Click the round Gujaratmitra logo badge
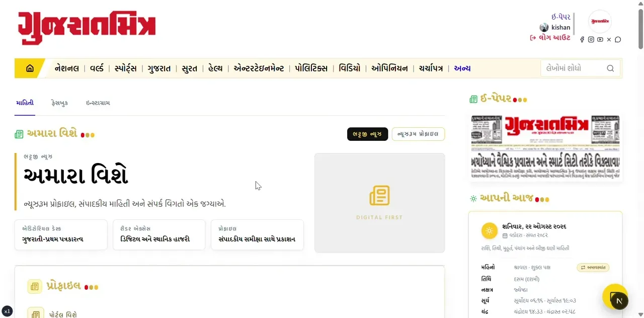Screen dimensions: 644x318 [x=600, y=22]
